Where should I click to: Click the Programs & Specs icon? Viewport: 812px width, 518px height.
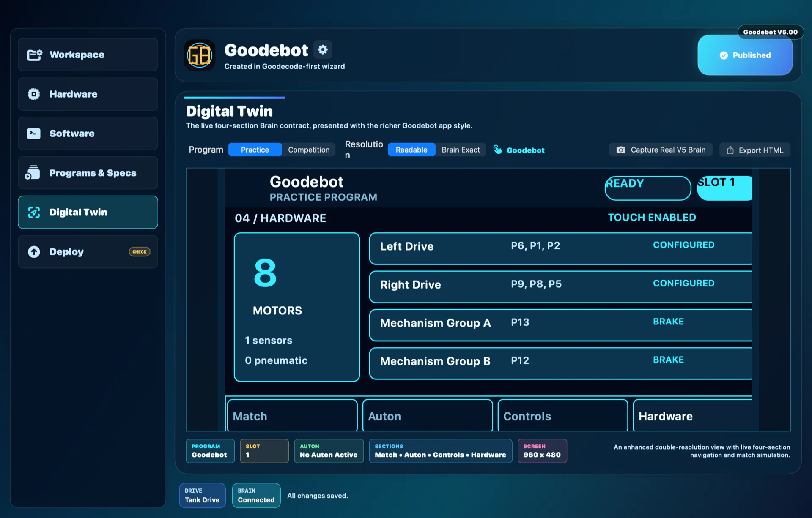pos(33,173)
